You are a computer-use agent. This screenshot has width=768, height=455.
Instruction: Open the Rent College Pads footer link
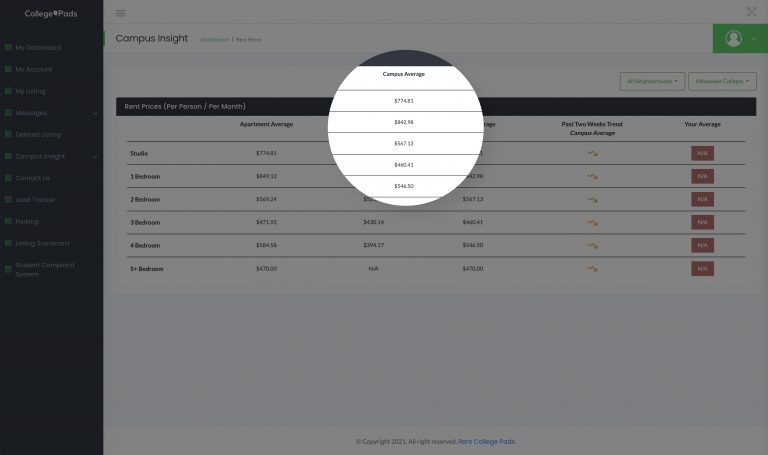click(486, 442)
